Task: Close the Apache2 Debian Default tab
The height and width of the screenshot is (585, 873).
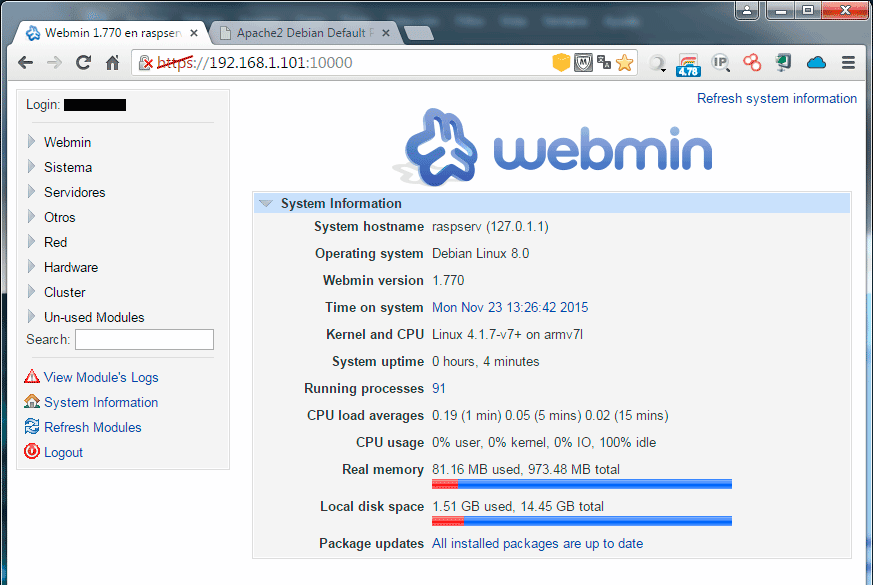Action: pyautogui.click(x=385, y=33)
